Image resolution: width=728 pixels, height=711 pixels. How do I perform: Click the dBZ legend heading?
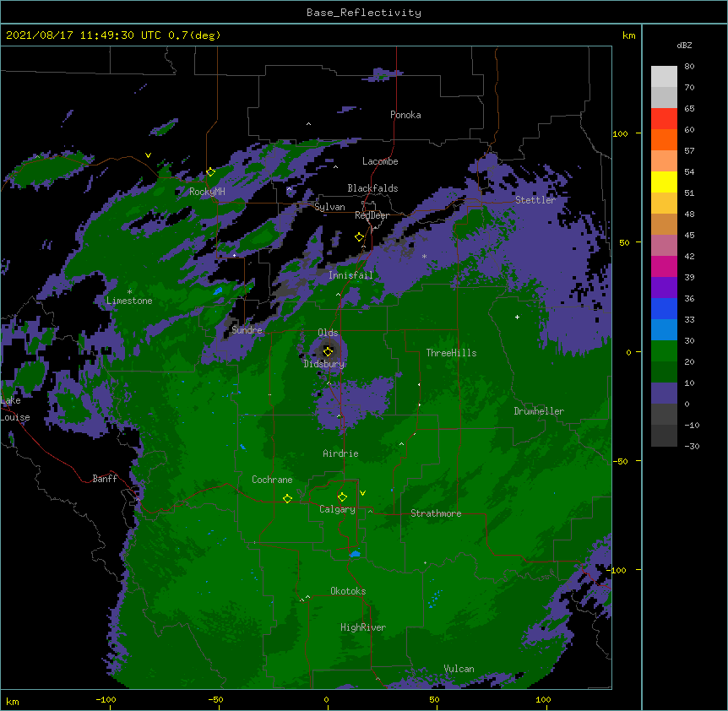pos(684,45)
